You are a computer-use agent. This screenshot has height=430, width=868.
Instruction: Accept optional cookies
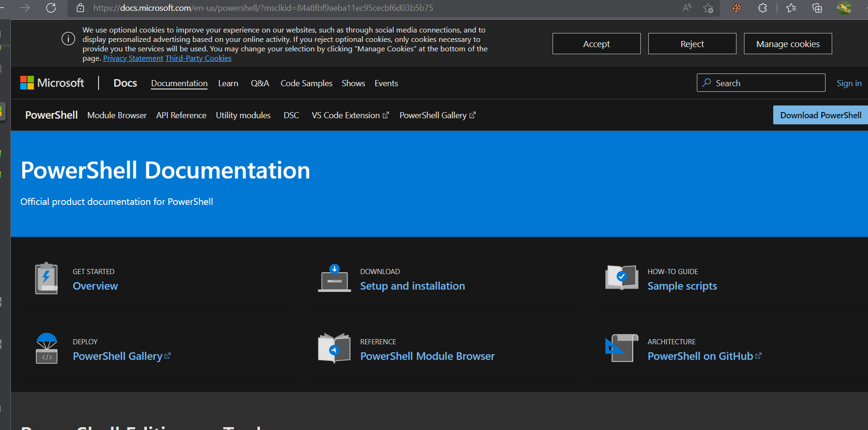[x=596, y=44]
